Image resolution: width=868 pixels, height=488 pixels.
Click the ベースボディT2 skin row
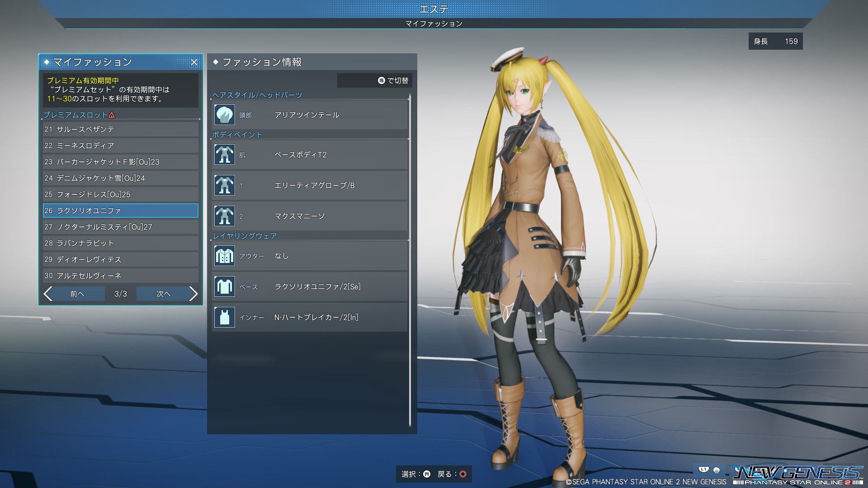[x=310, y=155]
